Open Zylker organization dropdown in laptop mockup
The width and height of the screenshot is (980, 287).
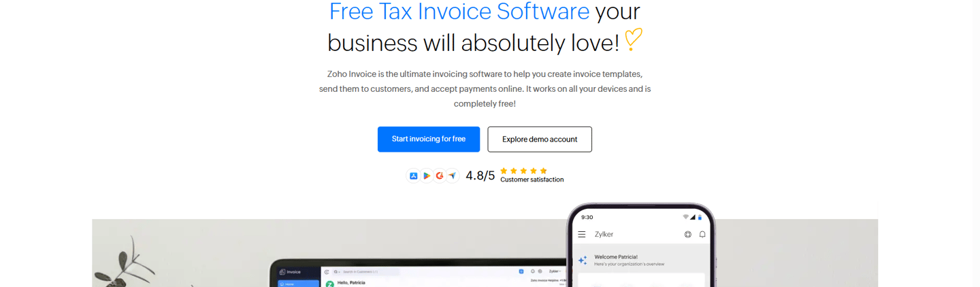pyautogui.click(x=555, y=271)
